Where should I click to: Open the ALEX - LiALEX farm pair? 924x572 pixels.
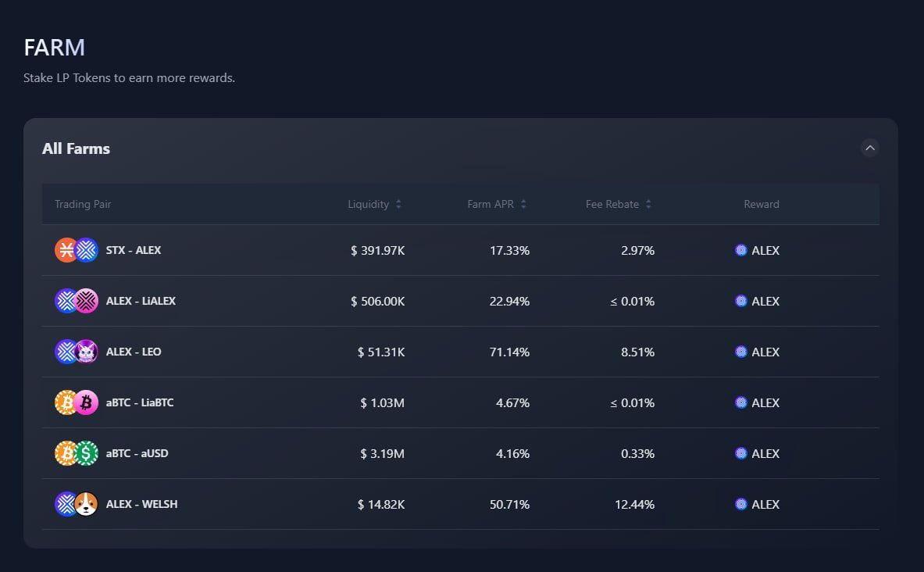(x=141, y=301)
